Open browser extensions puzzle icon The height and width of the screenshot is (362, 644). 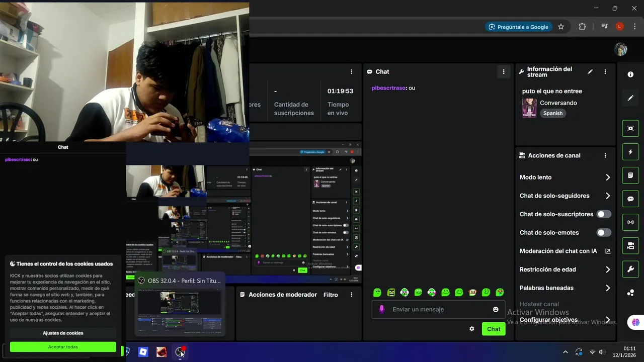point(582,27)
